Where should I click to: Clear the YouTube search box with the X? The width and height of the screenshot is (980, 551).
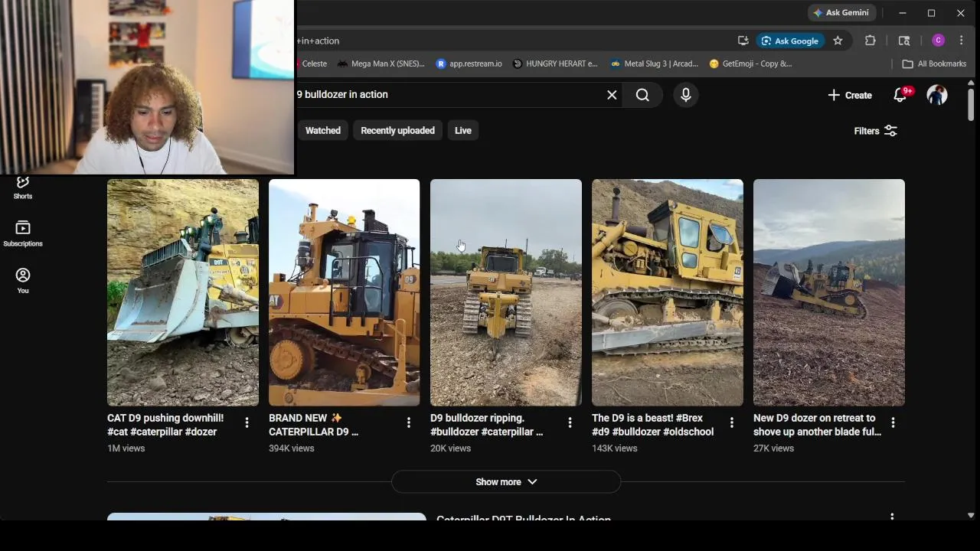[612, 95]
